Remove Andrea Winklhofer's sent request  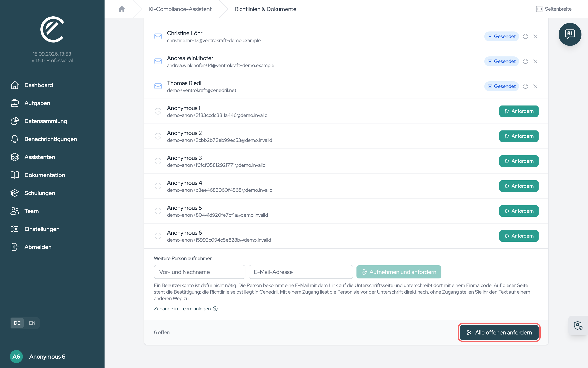pos(535,61)
